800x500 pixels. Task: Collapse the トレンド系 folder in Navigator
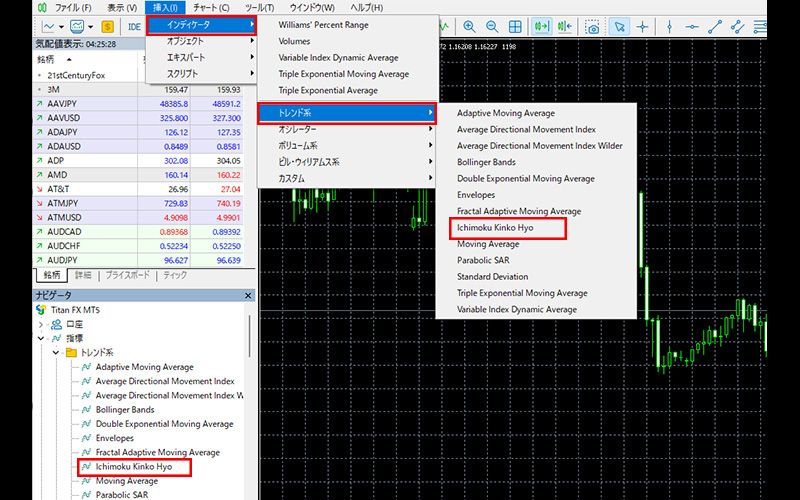pyautogui.click(x=55, y=353)
